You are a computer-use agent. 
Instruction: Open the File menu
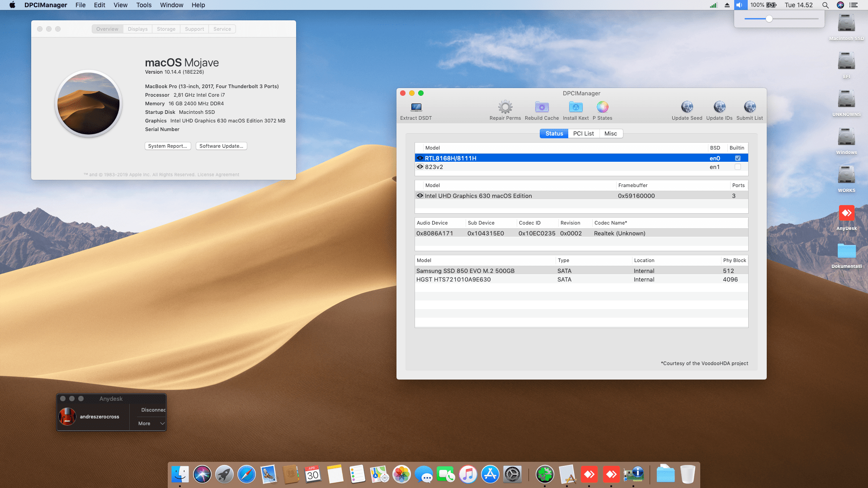coord(80,5)
